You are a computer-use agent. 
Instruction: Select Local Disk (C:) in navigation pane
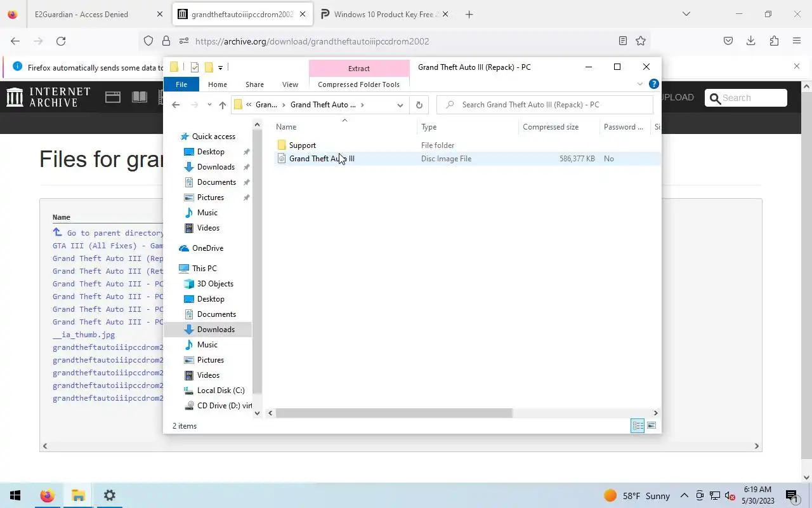pos(220,391)
